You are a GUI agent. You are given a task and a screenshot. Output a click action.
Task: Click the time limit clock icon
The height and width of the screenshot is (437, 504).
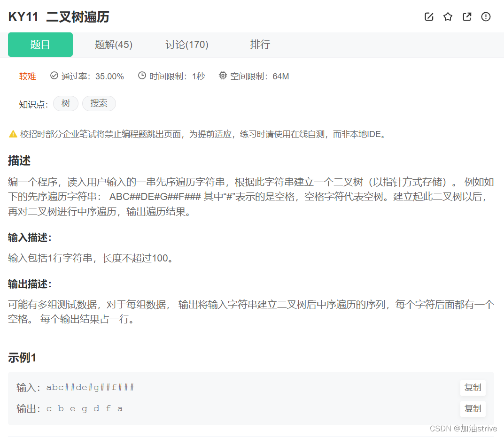(x=142, y=76)
